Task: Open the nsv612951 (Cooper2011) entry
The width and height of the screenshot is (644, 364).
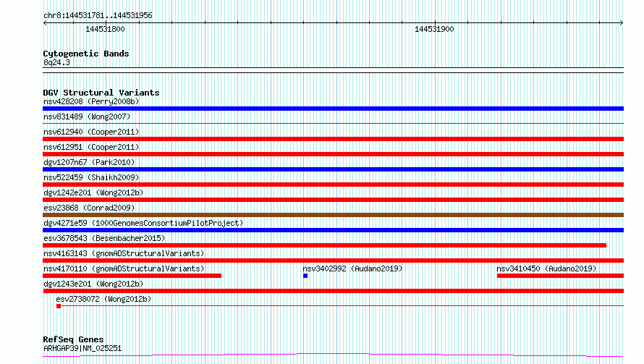Action: [91, 147]
